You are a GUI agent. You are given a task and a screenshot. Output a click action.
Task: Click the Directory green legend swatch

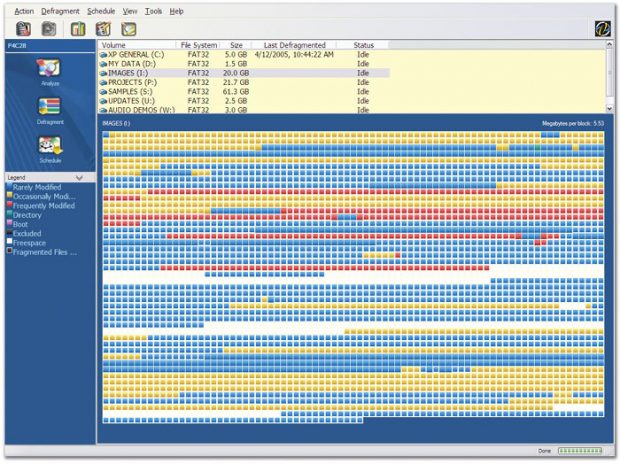[9, 214]
